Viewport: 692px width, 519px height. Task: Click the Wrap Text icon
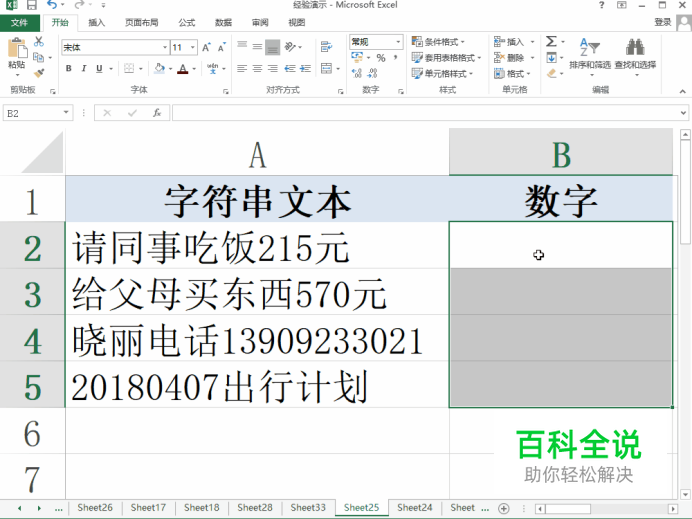tap(327, 46)
